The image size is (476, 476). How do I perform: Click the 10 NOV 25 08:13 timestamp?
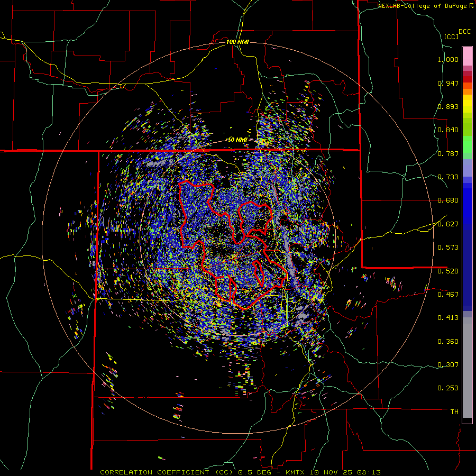[x=345, y=472]
